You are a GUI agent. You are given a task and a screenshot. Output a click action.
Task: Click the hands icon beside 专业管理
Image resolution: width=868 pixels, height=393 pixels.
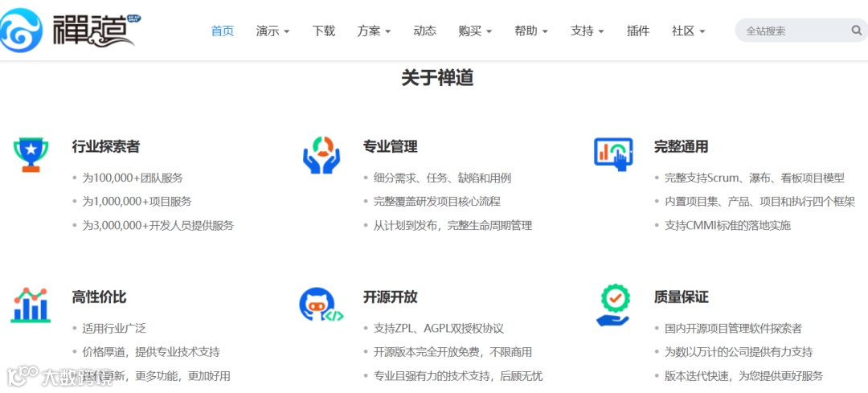[321, 155]
